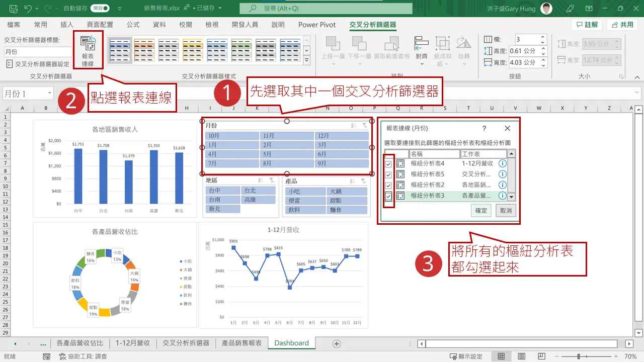This screenshot has height=362, width=644.
Task: Open the 對齊 (Align) tool
Action: (422, 51)
